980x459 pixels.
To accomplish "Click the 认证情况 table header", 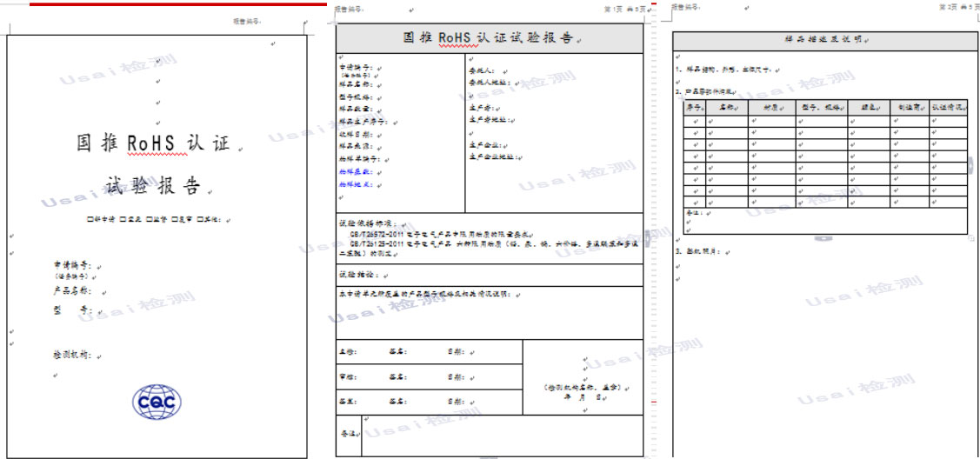I will click(949, 107).
